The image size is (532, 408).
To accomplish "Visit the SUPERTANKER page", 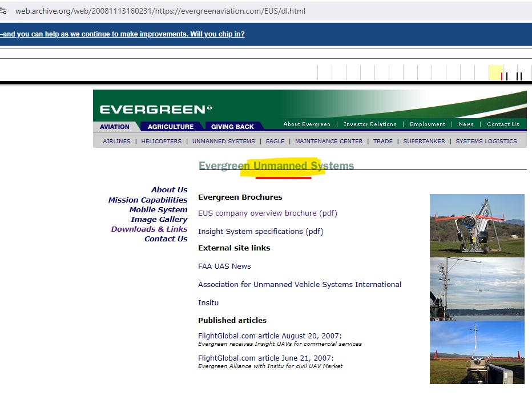I will 424,141.
